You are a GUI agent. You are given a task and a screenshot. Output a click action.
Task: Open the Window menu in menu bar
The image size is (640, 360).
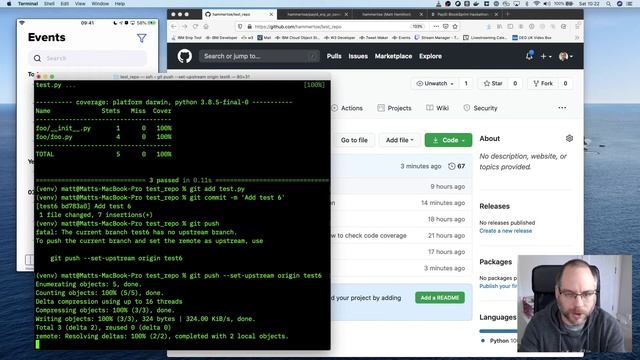click(x=100, y=3)
